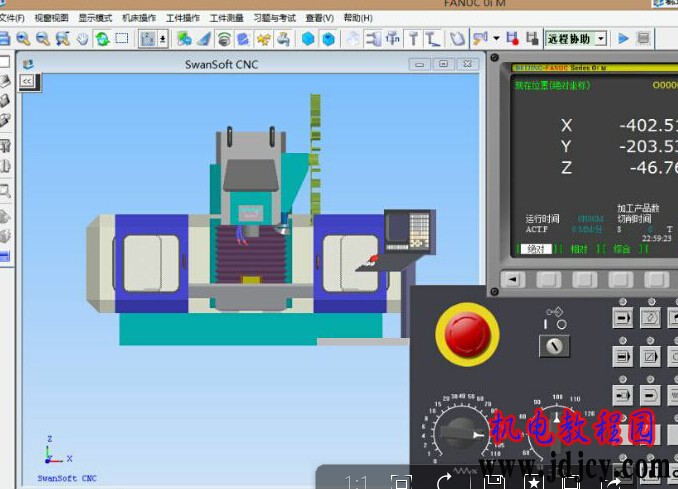
Task: Open the 机床操作 menu
Action: pyautogui.click(x=139, y=18)
